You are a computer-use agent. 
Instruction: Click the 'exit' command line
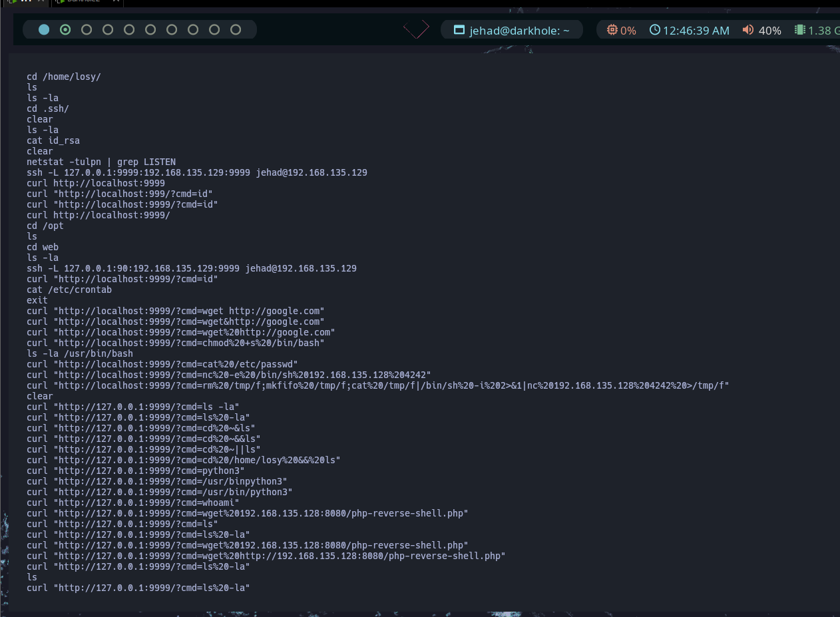click(37, 300)
